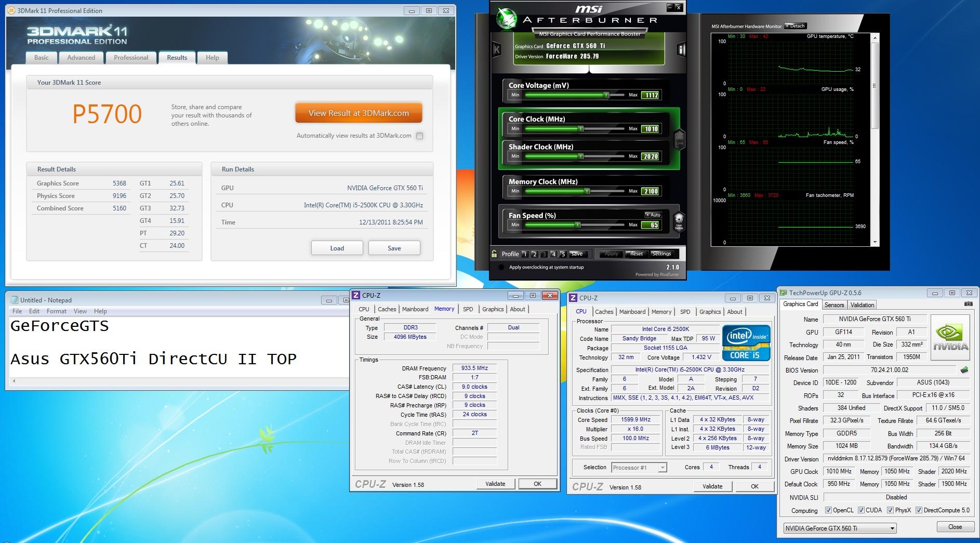Screen dimensions: 980x543
Task: Switch to the Professional tab in 3DMark
Action: tap(131, 58)
